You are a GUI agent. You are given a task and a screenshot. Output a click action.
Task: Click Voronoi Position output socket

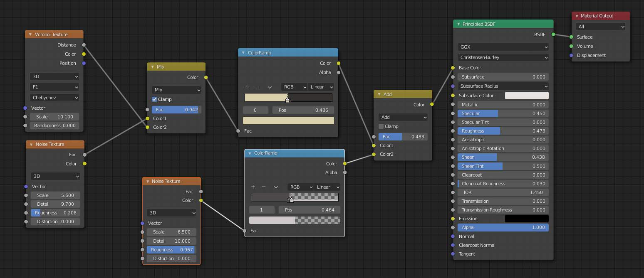(x=84, y=63)
